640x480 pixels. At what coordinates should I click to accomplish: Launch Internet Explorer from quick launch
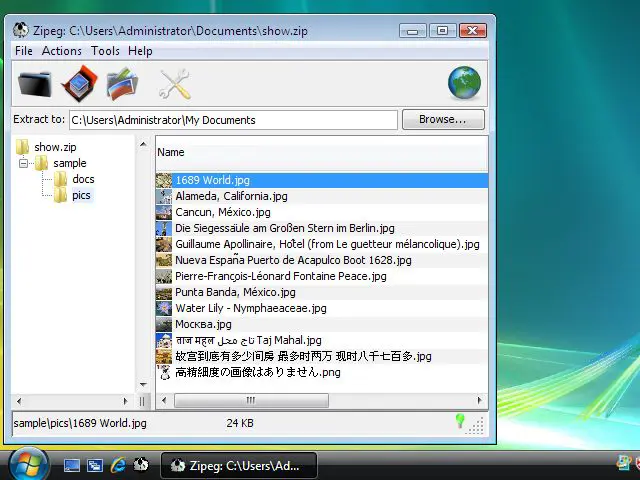tap(118, 465)
